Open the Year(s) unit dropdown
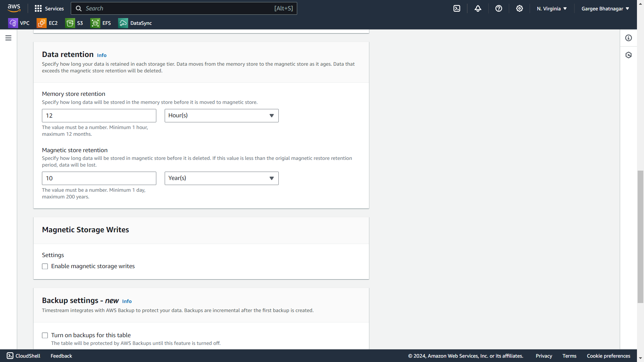 coord(221,178)
